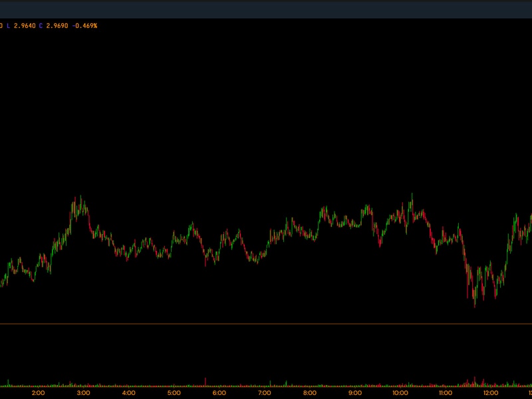Select the 5:00 time axis label

coord(174,393)
